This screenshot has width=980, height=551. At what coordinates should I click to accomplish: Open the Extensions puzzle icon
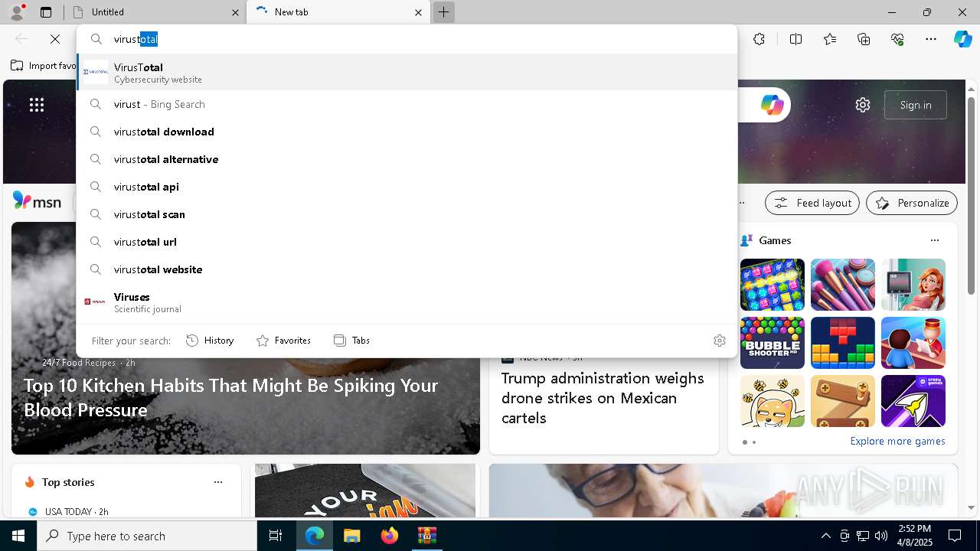click(x=759, y=39)
